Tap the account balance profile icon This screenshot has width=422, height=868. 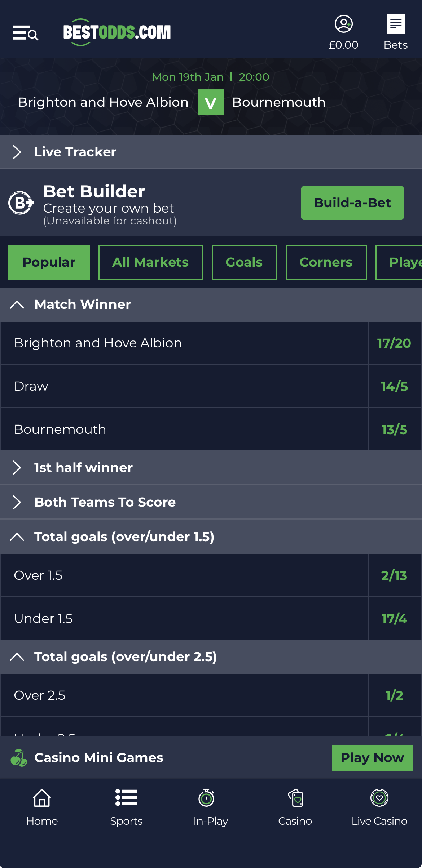343,25
